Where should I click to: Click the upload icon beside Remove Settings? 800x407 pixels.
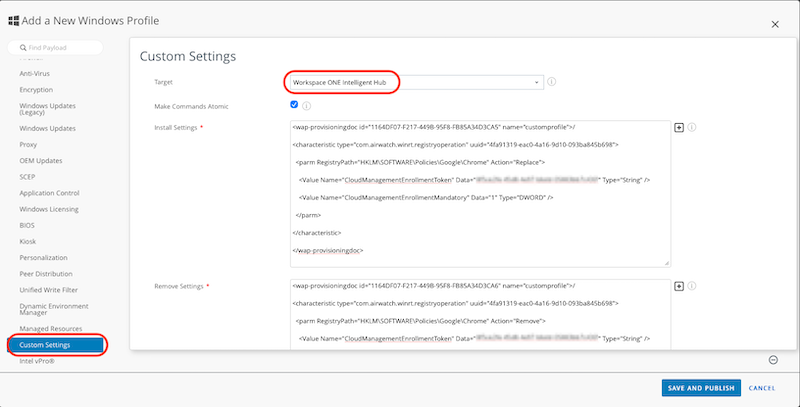click(x=679, y=286)
